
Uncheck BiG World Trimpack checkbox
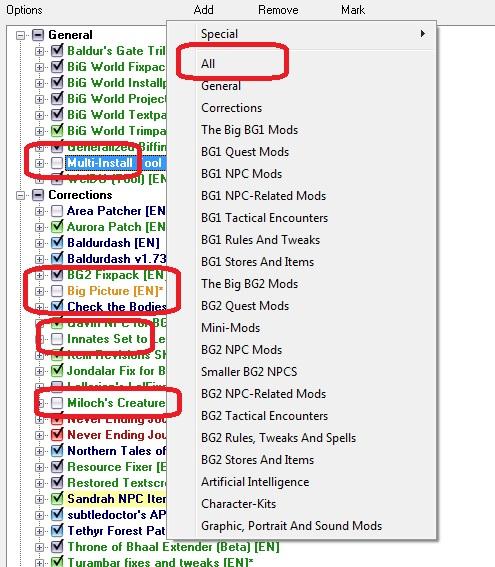point(57,131)
